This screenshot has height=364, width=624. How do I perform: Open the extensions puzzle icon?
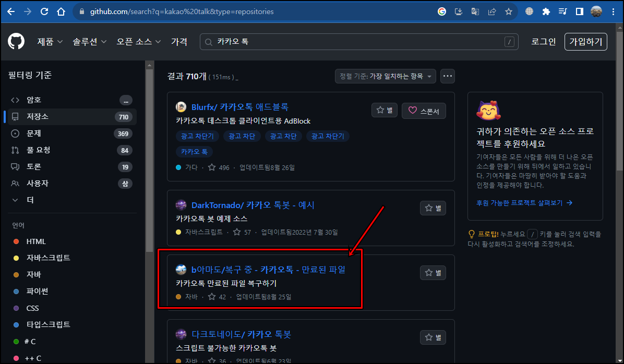546,11
